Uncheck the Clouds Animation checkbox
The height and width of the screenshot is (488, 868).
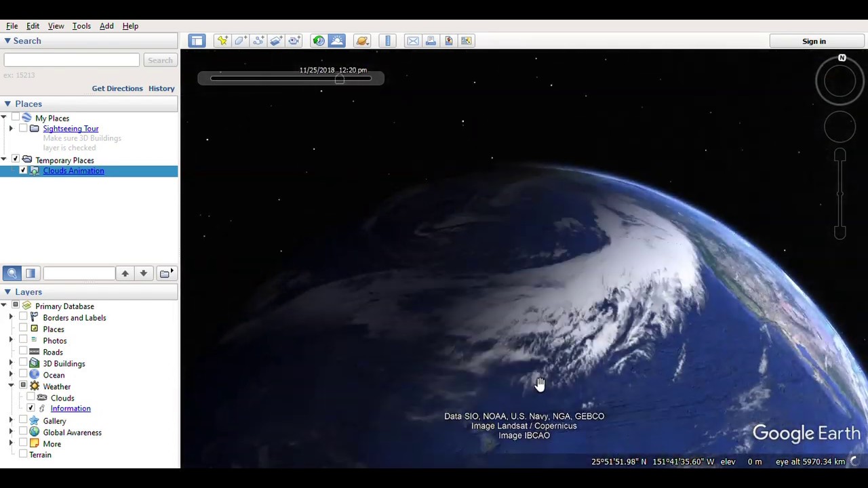click(x=23, y=170)
